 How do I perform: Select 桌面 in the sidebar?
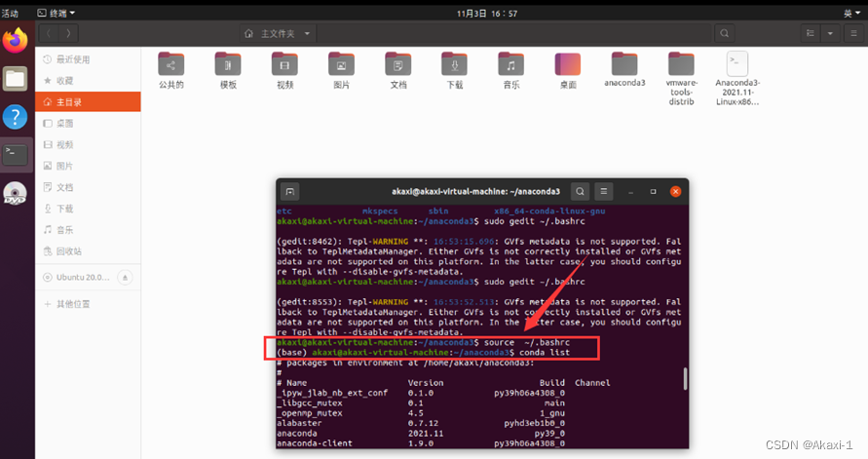pos(88,124)
